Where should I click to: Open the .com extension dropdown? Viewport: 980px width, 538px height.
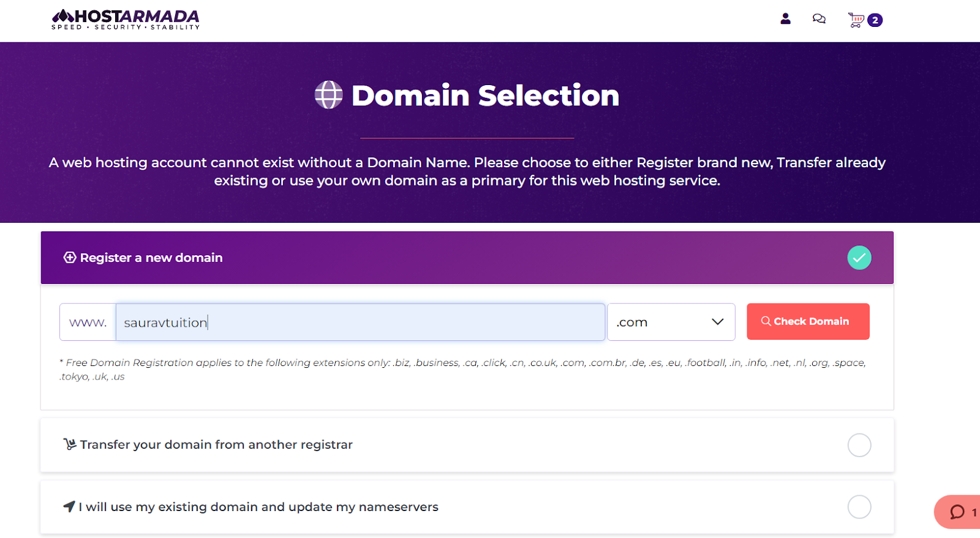point(671,321)
